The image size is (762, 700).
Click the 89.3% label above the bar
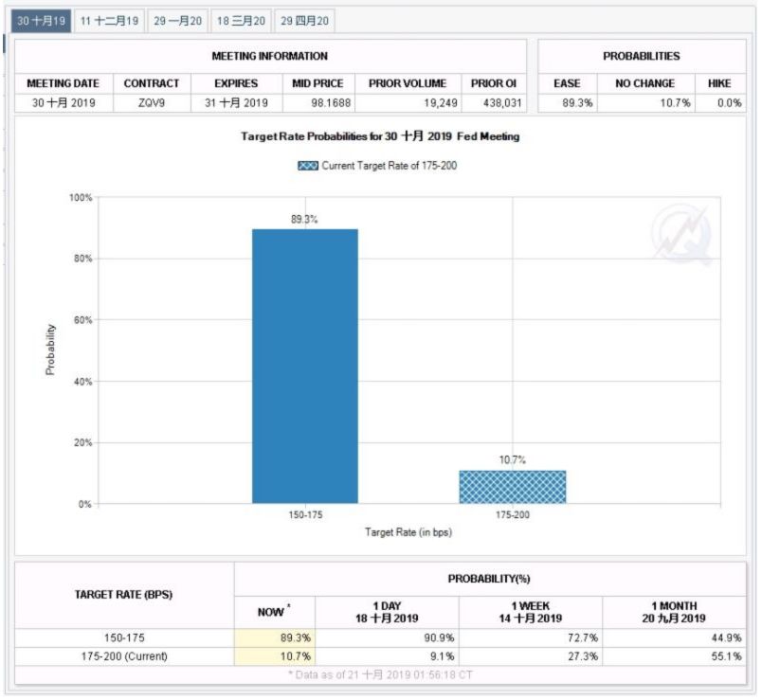[x=304, y=220]
